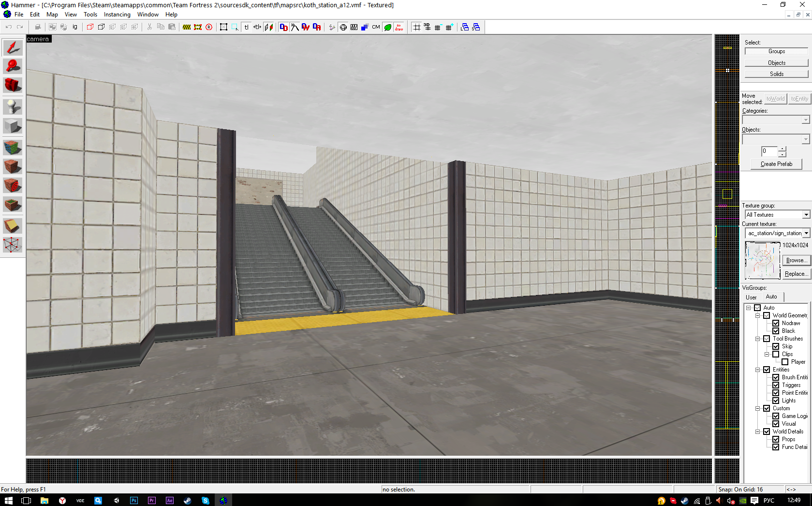
Task: Click the Groups select button
Action: tap(776, 51)
